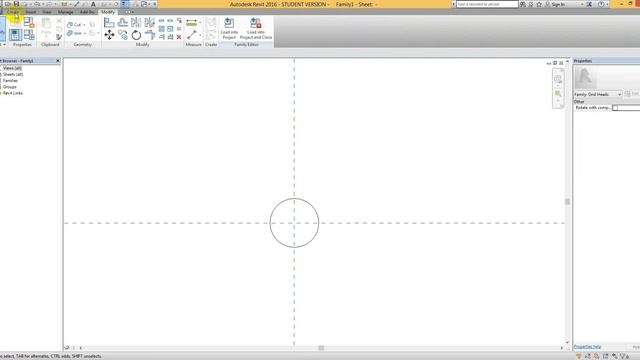The image size is (640, 360).
Task: Click the keyword search input field
Action: coord(487,4)
